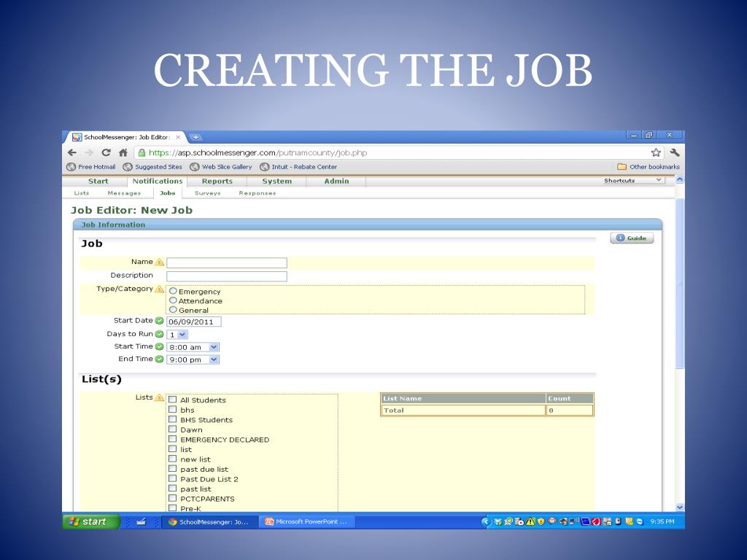Check the BHS Students list

click(x=172, y=419)
